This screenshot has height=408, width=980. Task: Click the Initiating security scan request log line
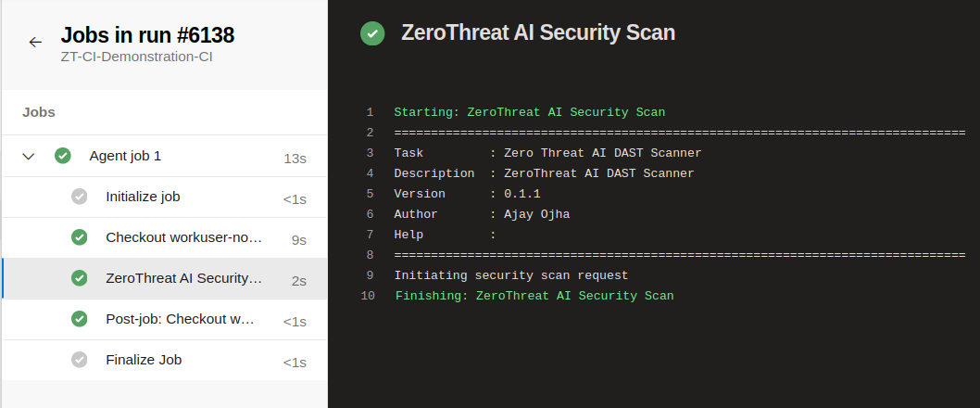[510, 275]
